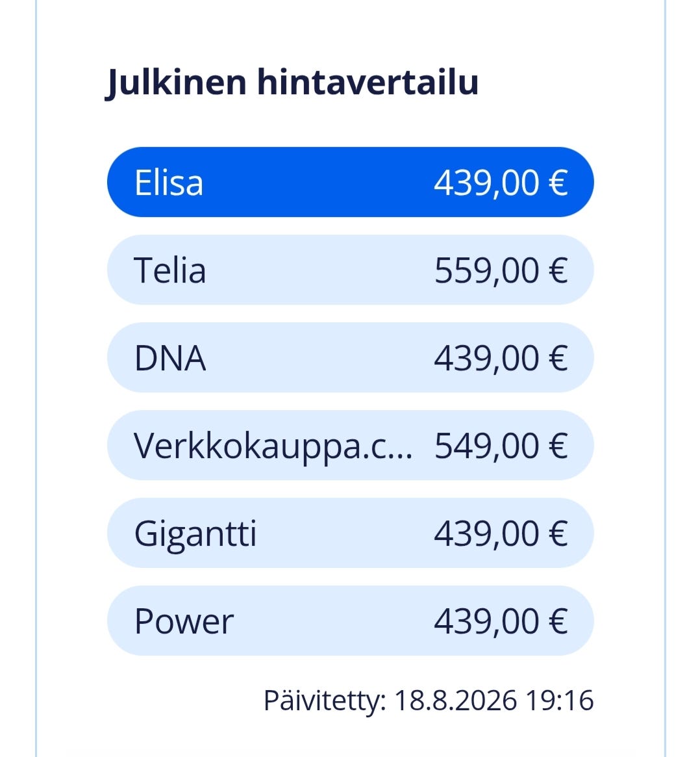
Task: Click the Power 439,00 € price
Action: [x=501, y=622]
